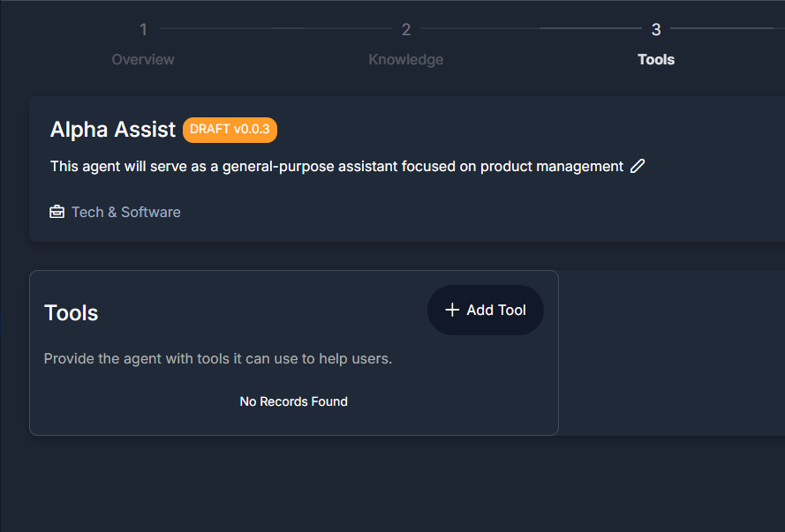The image size is (785, 532).
Task: Click the pencil edit icon beside description
Action: pyautogui.click(x=638, y=166)
